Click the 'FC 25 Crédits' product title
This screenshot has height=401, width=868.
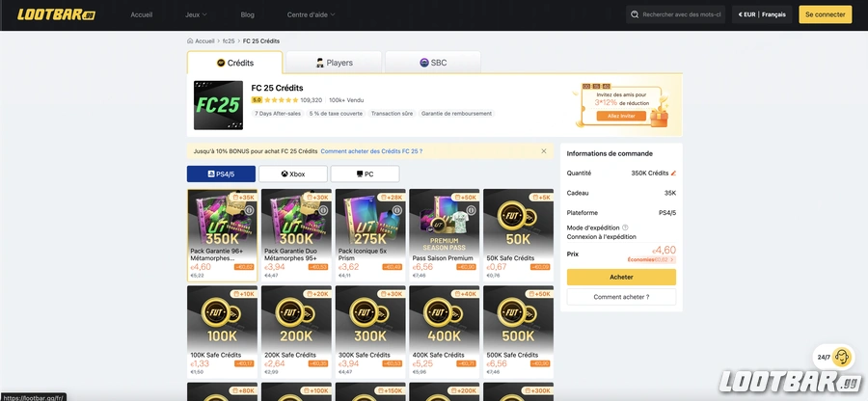click(278, 88)
